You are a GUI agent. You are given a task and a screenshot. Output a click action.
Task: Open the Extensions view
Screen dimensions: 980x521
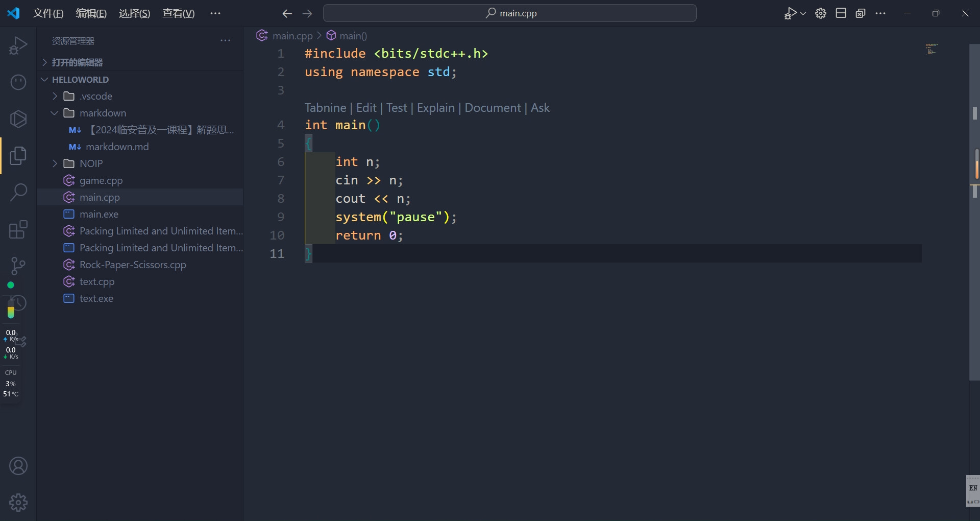click(x=18, y=229)
